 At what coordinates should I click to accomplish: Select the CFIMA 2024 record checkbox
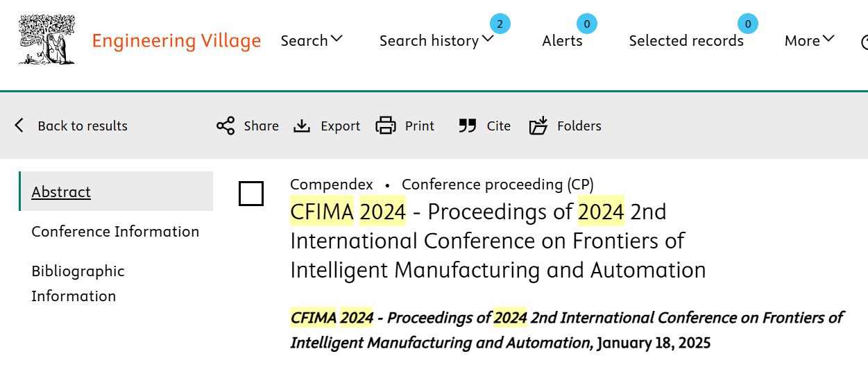[x=251, y=194]
